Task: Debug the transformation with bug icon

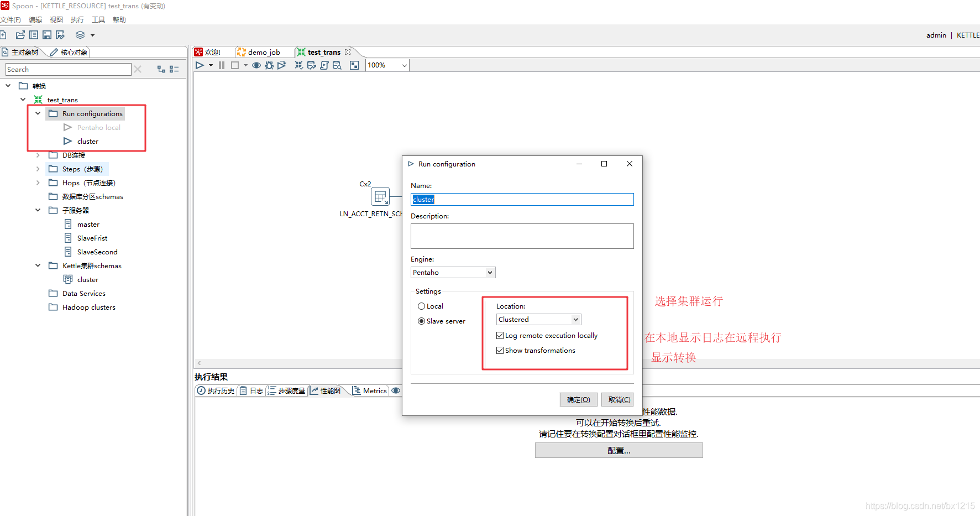Action: 269,65
